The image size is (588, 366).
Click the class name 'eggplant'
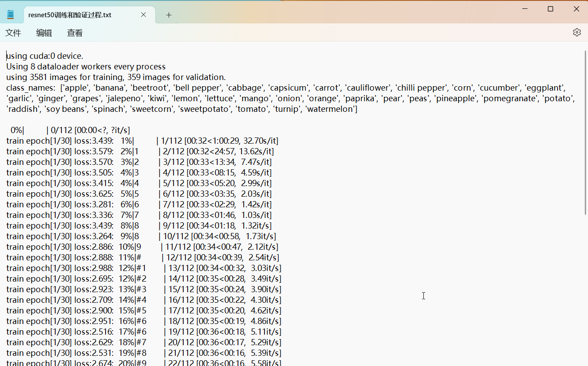click(545, 88)
